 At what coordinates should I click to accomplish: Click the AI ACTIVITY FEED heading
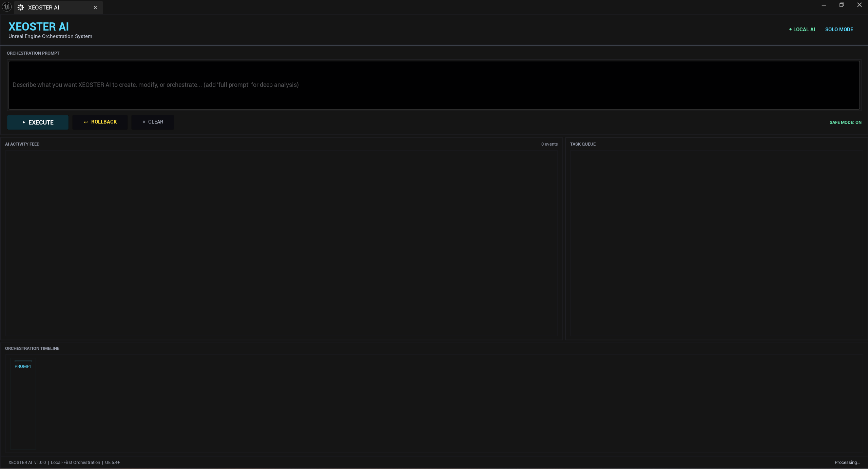(22, 144)
